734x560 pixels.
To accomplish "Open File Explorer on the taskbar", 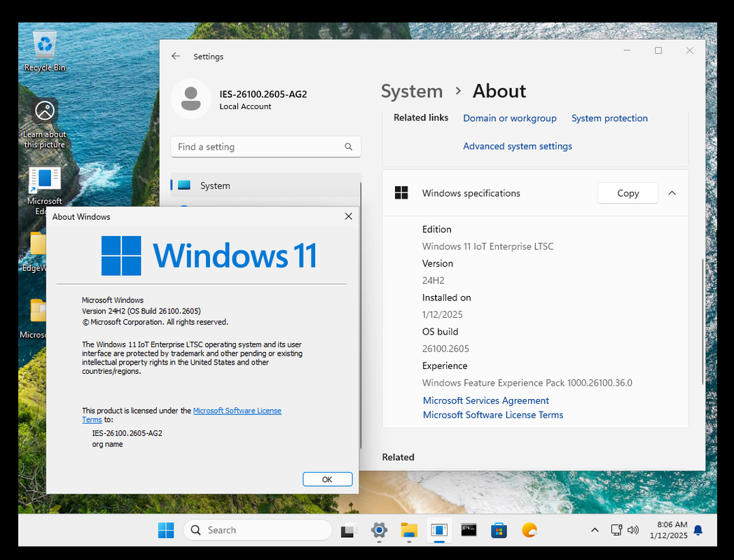I will [408, 530].
